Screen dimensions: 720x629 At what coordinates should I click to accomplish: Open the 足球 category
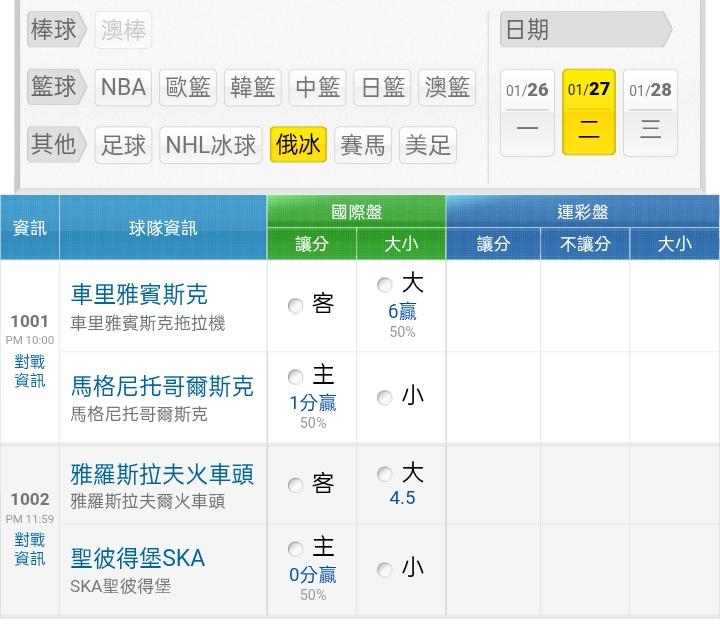tap(124, 145)
